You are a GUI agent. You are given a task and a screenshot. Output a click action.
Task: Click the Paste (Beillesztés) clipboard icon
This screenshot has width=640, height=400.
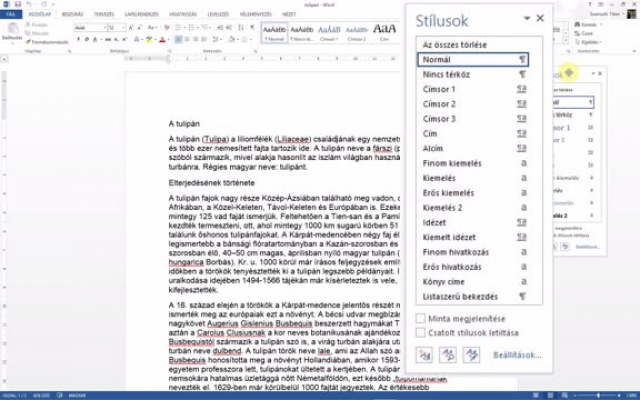(x=13, y=29)
